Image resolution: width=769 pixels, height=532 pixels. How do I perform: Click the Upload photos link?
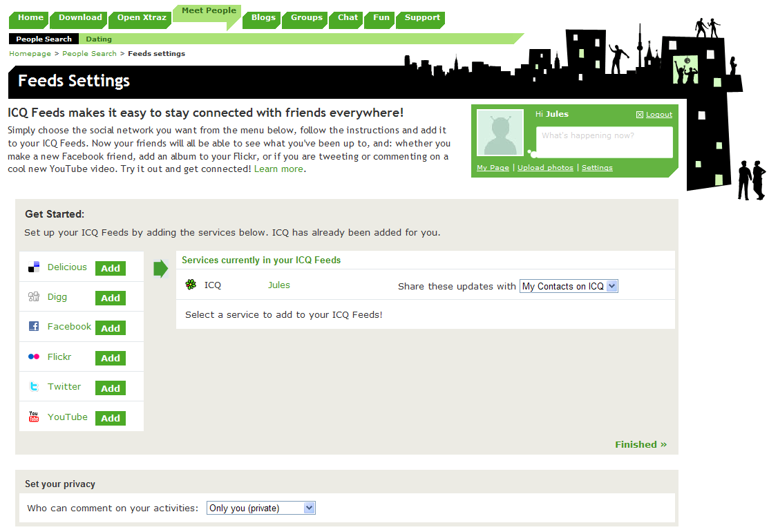(545, 168)
